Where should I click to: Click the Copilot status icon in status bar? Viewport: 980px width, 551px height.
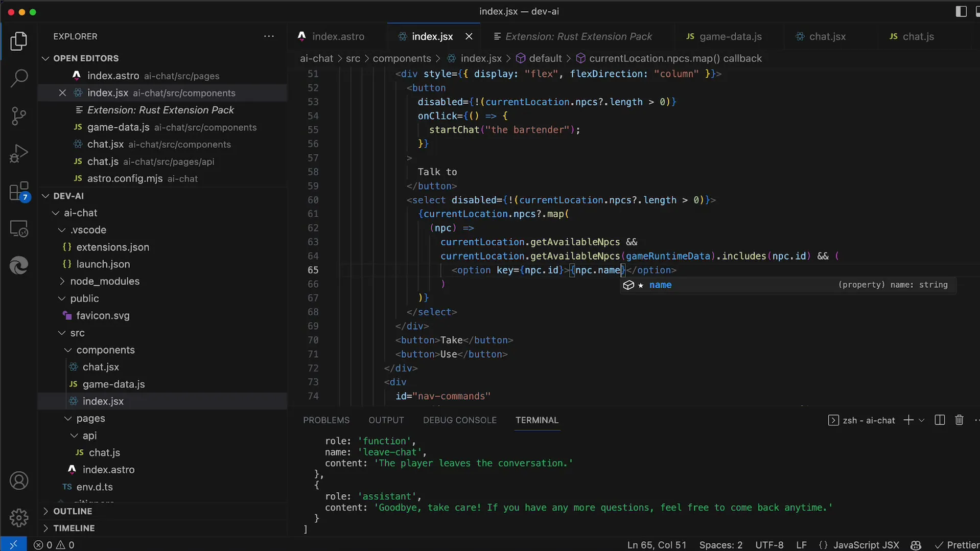point(916,545)
